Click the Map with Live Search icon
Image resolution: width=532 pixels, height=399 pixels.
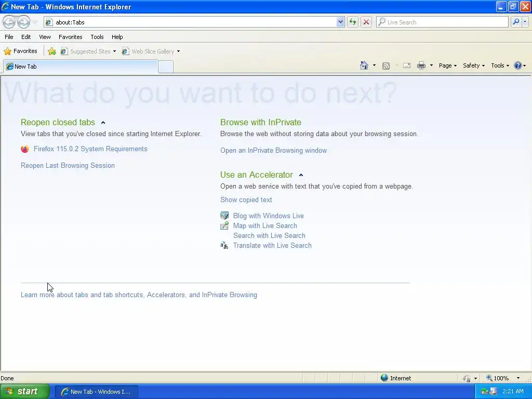(224, 225)
